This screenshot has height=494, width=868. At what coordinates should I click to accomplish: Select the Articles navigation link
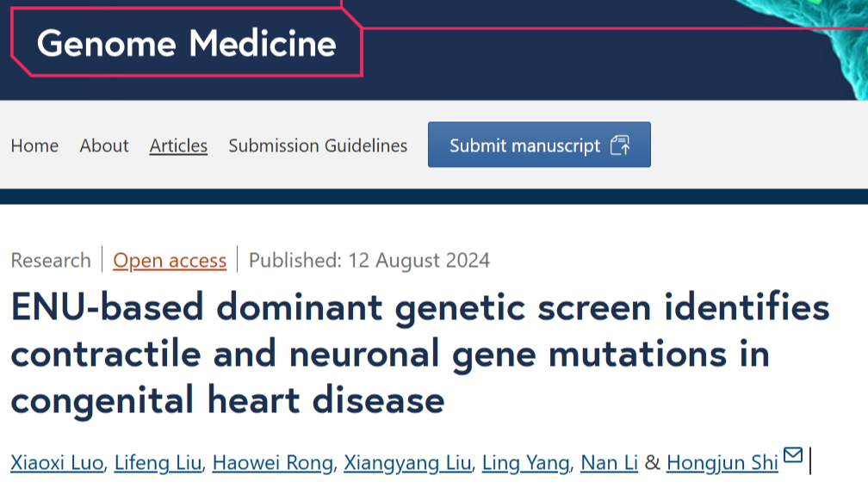(x=178, y=145)
